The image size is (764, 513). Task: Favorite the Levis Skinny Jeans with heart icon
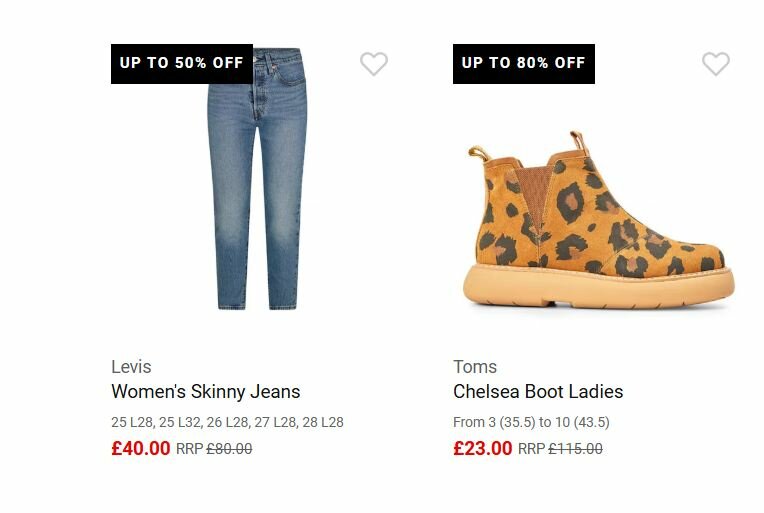coord(374,64)
